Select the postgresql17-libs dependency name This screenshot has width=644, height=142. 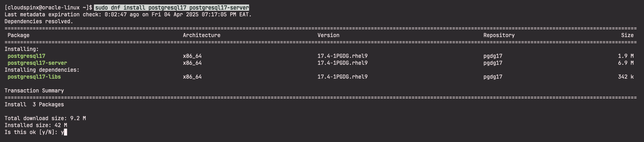(x=34, y=77)
